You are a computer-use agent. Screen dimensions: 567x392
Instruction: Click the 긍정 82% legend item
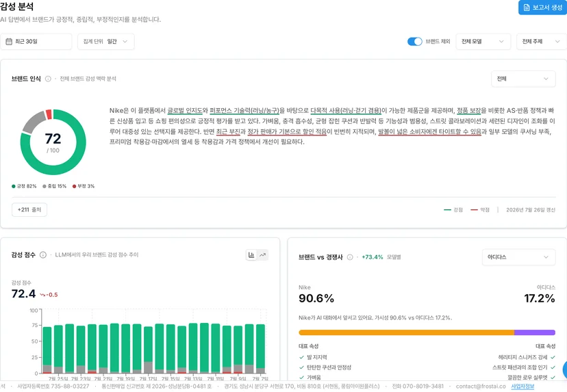tap(24, 186)
